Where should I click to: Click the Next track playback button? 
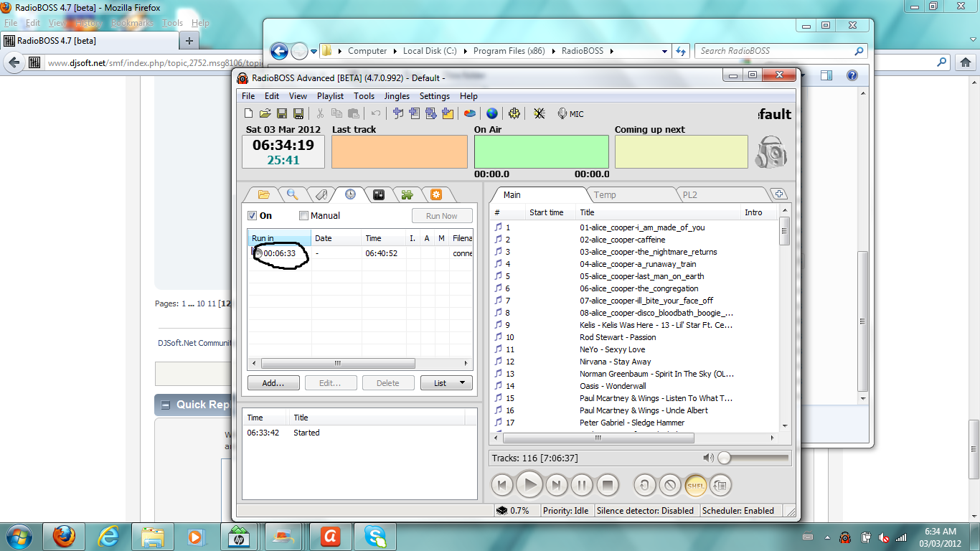(x=556, y=486)
